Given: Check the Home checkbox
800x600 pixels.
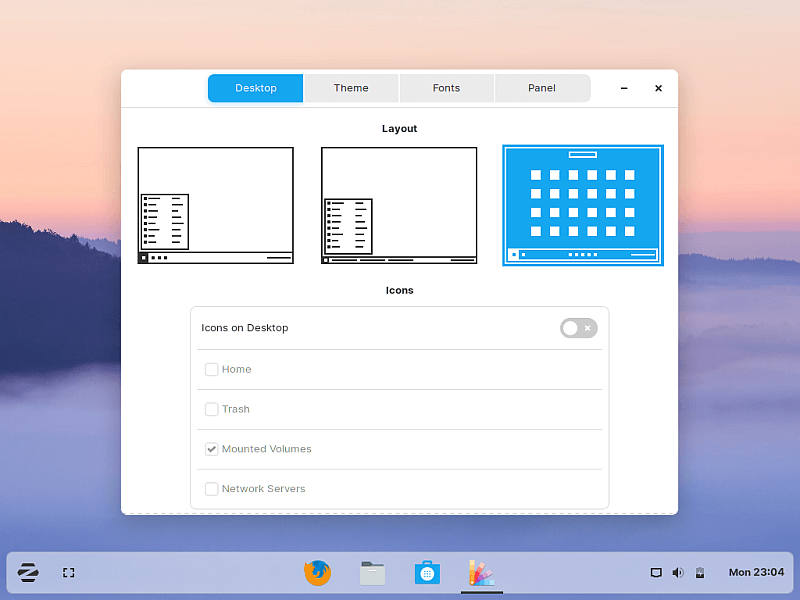Looking at the screenshot, I should tap(211, 369).
